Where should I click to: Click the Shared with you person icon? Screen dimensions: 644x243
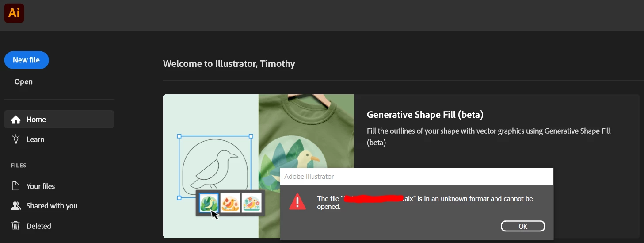[16, 205]
